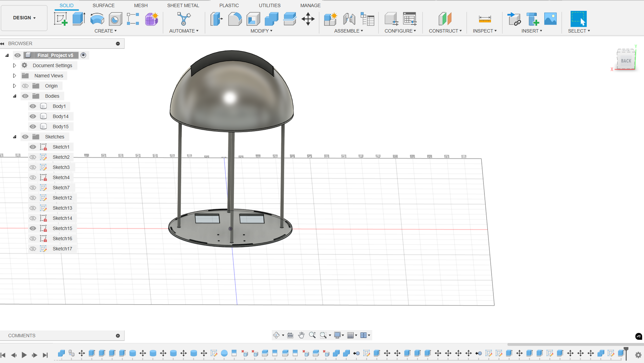Open the Insert Canvas image tool
644x363 pixels.
tap(550, 19)
